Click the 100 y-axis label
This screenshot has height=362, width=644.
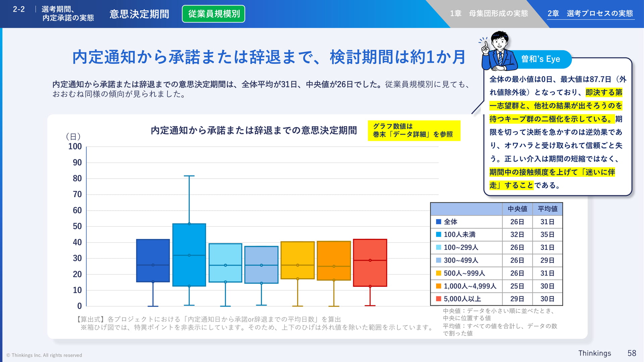75,147
